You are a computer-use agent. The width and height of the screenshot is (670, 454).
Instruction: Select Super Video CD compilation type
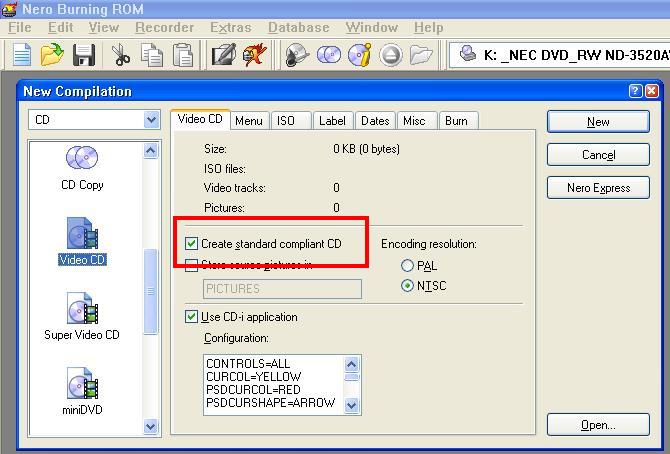tap(82, 316)
